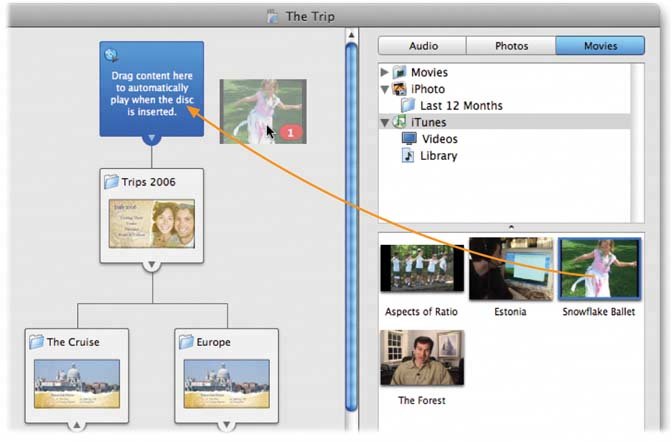
Task: Click the autoplay disc icon in the blue tile
Action: click(111, 55)
